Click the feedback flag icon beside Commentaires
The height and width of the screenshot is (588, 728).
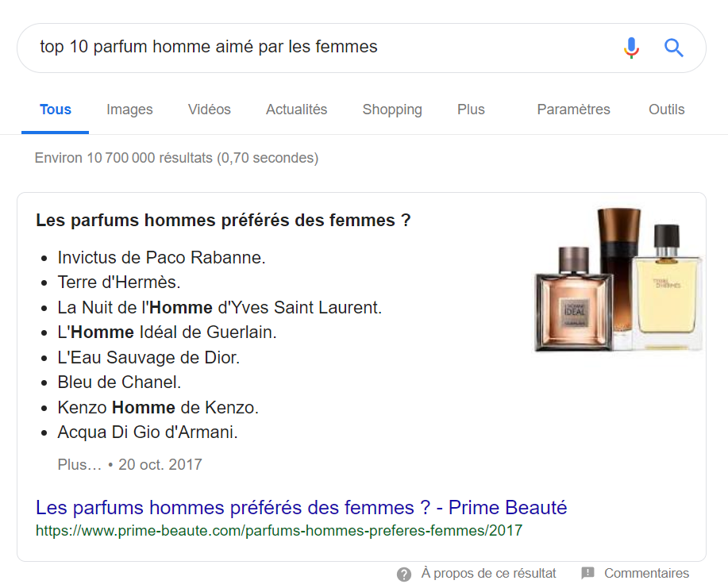[587, 573]
